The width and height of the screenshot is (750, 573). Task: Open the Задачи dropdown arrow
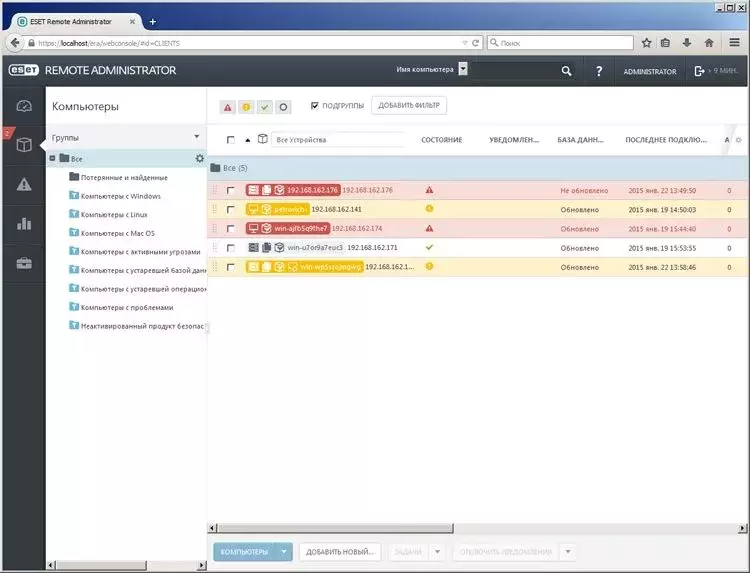point(437,551)
